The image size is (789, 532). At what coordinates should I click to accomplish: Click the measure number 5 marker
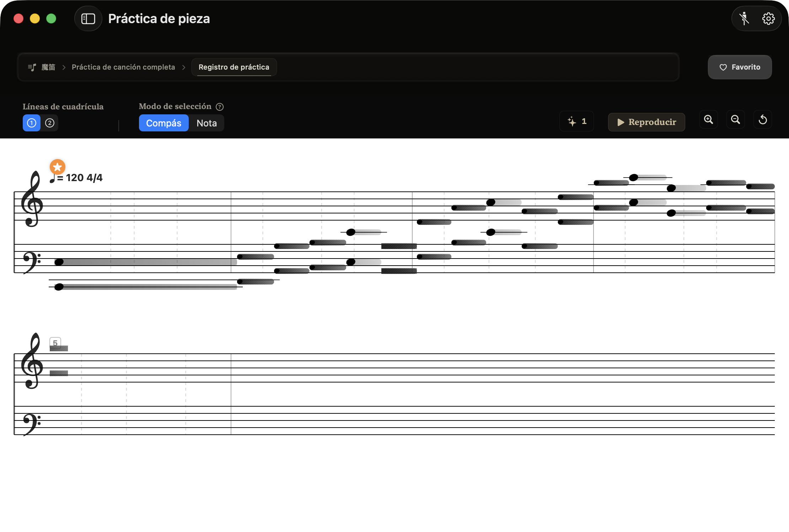(55, 343)
